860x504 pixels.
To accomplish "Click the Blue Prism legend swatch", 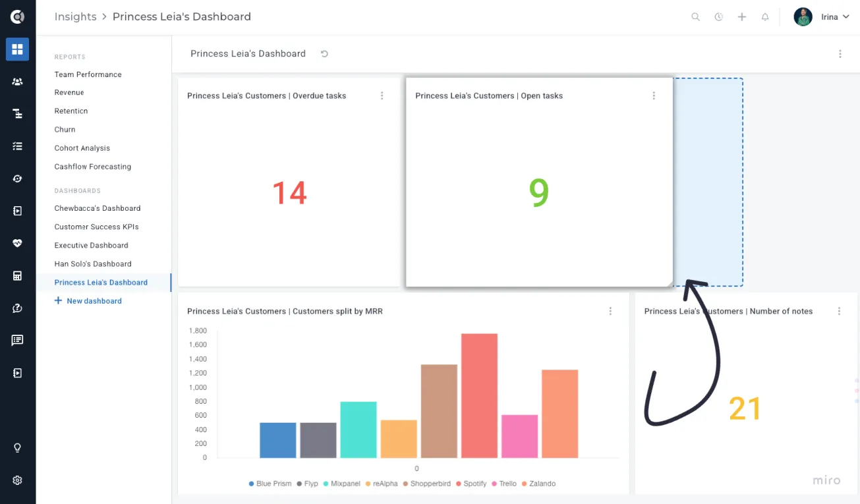I will [x=252, y=484].
